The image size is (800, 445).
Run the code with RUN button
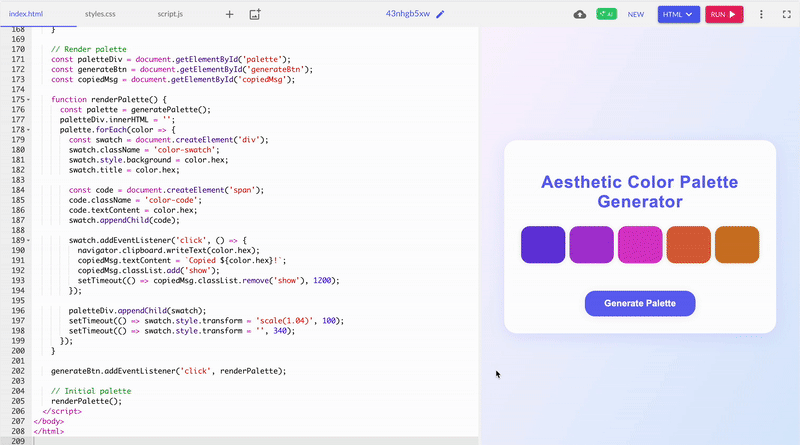(x=724, y=14)
